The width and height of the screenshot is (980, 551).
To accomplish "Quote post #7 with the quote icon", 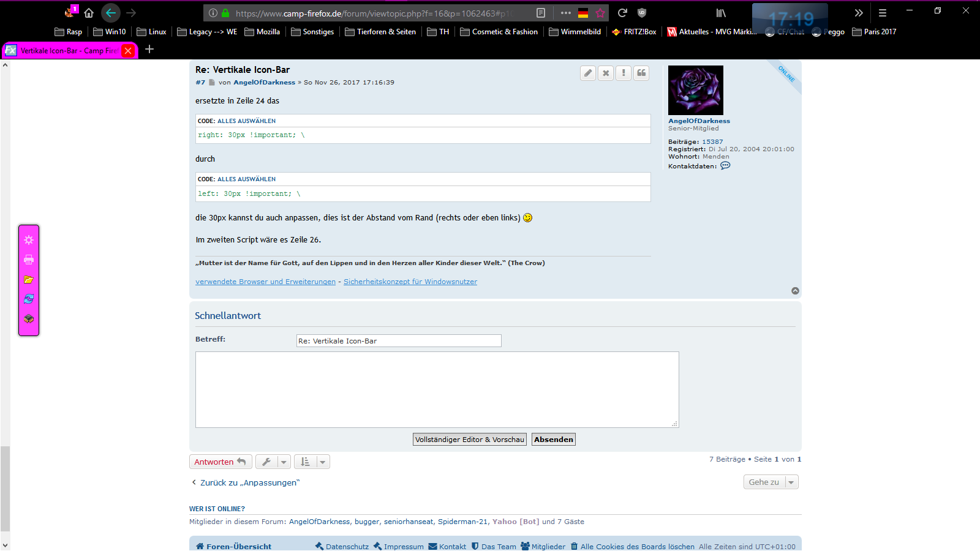I will point(641,73).
